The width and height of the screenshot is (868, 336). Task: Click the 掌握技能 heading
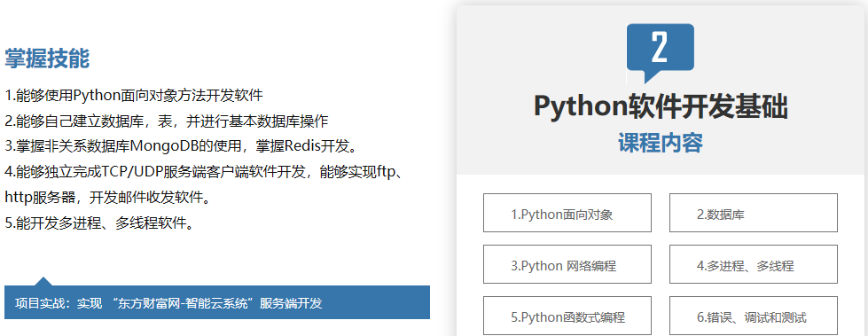point(47,59)
